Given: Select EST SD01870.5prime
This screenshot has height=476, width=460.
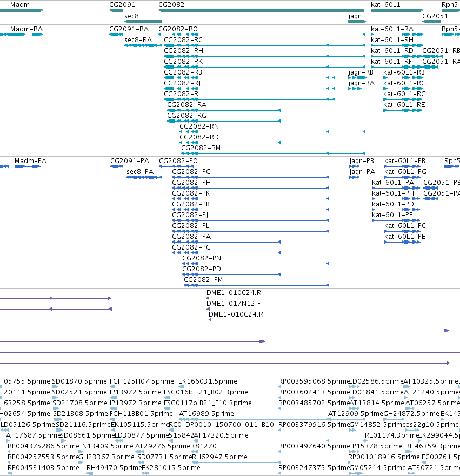Looking at the screenshot, I should [79, 381].
